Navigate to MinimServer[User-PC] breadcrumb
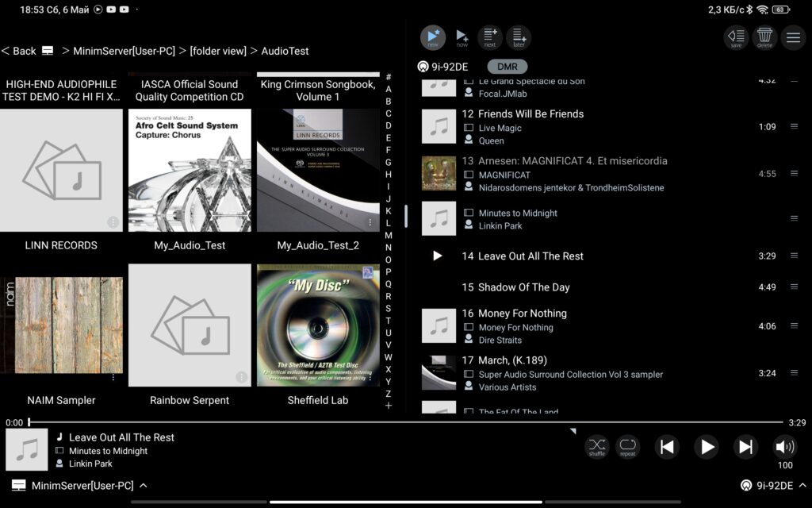The image size is (812, 508). tap(124, 51)
